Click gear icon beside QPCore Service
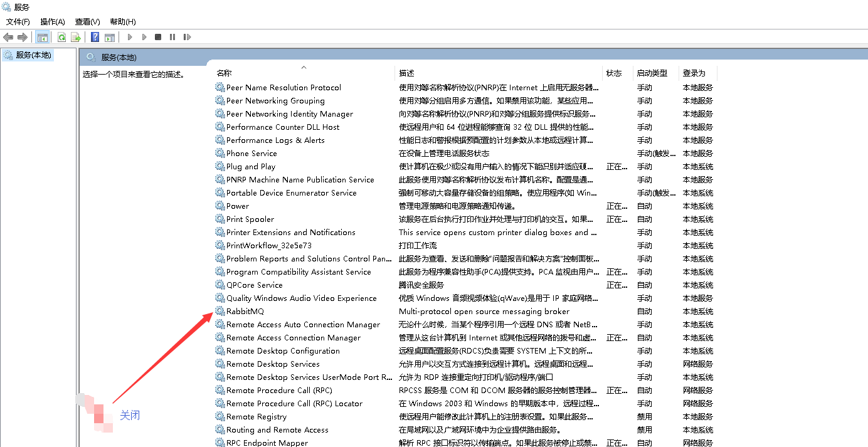 pyautogui.click(x=220, y=285)
